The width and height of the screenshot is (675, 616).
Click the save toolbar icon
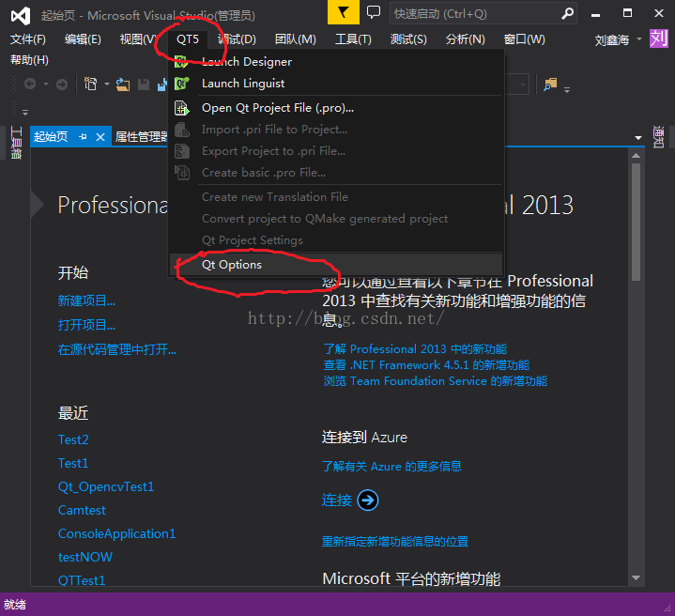point(144,85)
